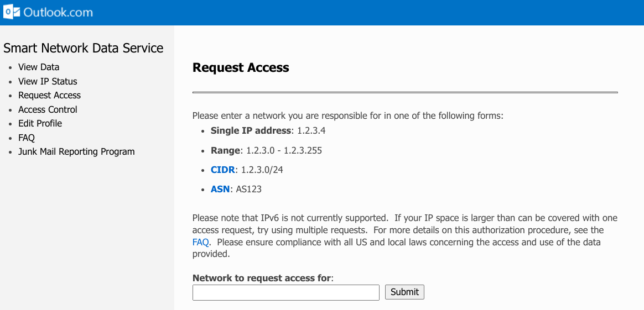The width and height of the screenshot is (644, 310).
Task: Go to View IP Status page
Action: point(48,81)
